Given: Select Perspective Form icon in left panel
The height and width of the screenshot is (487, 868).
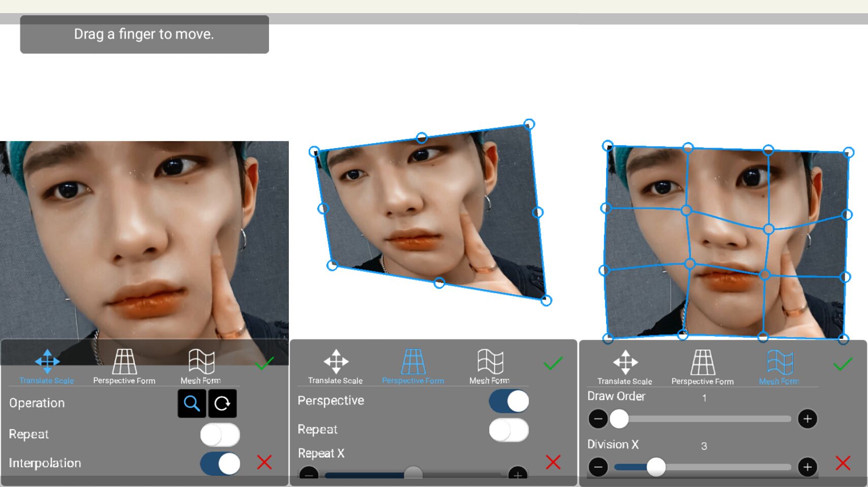Looking at the screenshot, I should click(x=124, y=362).
